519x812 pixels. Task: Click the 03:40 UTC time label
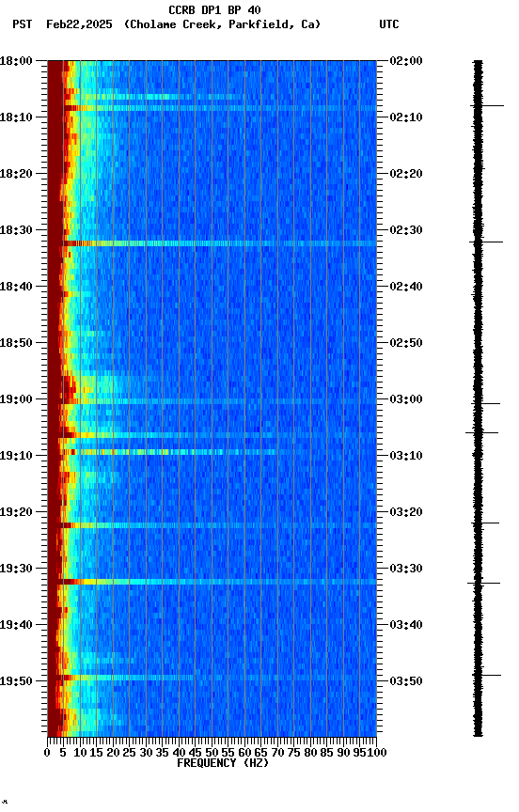point(406,625)
